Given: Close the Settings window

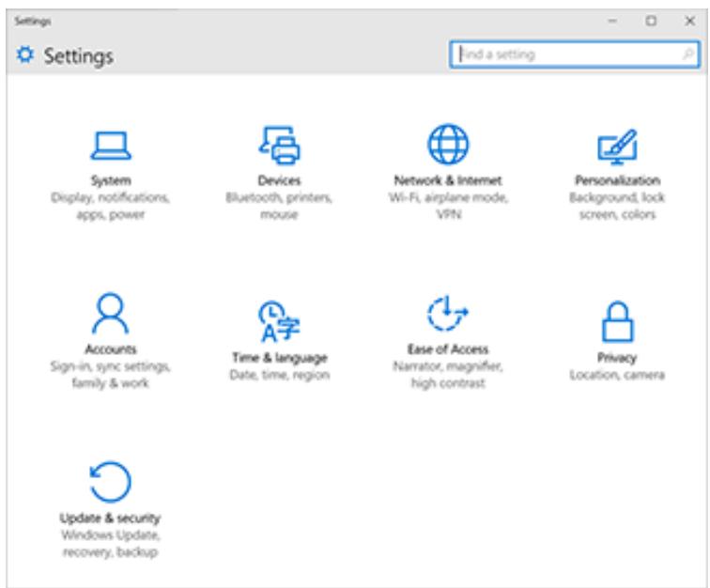Looking at the screenshot, I should point(690,21).
